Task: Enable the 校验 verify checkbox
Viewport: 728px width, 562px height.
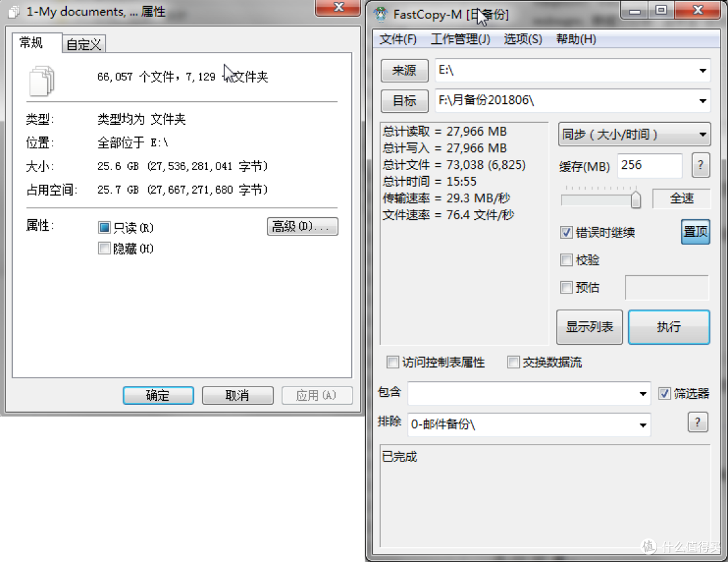Action: pos(566,259)
